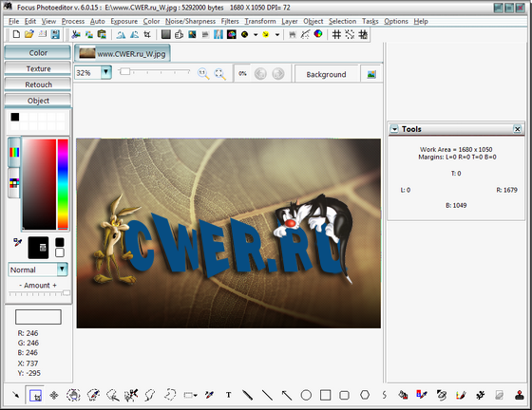Click the zoom 1:1 magnifier icon
532x410 pixels.
coord(203,73)
